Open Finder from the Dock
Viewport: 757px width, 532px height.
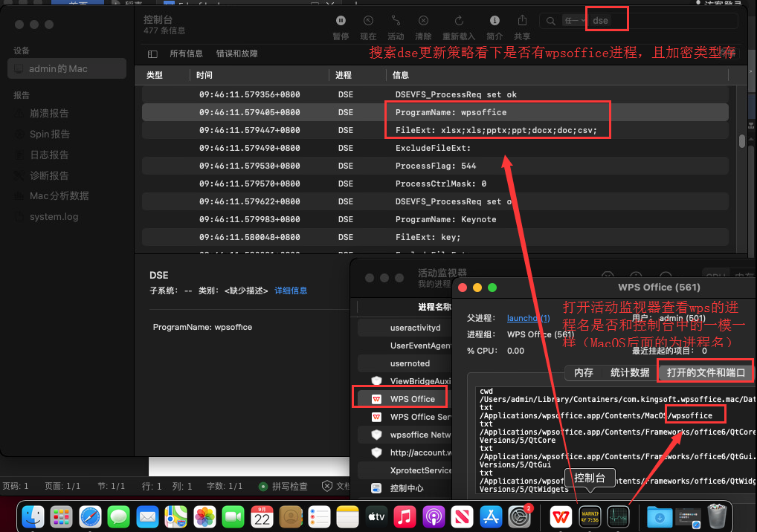[33, 517]
